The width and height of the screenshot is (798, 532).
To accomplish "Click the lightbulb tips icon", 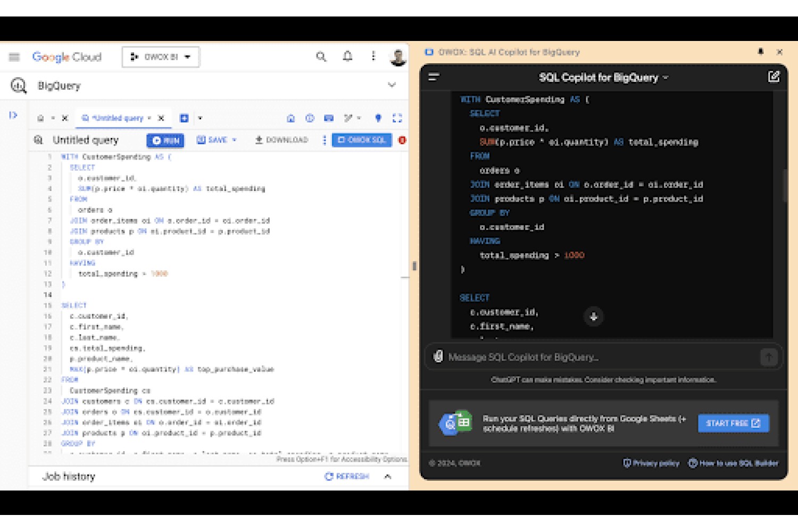I will point(378,118).
